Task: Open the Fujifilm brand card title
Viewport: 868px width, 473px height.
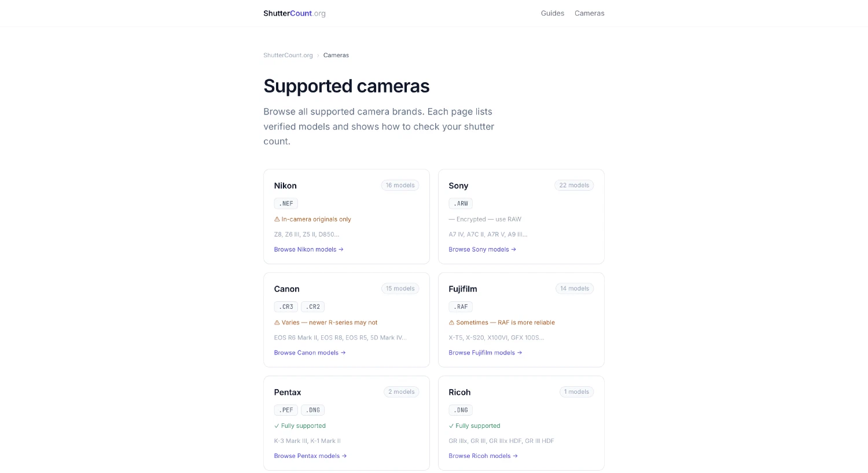Action: pyautogui.click(x=463, y=289)
